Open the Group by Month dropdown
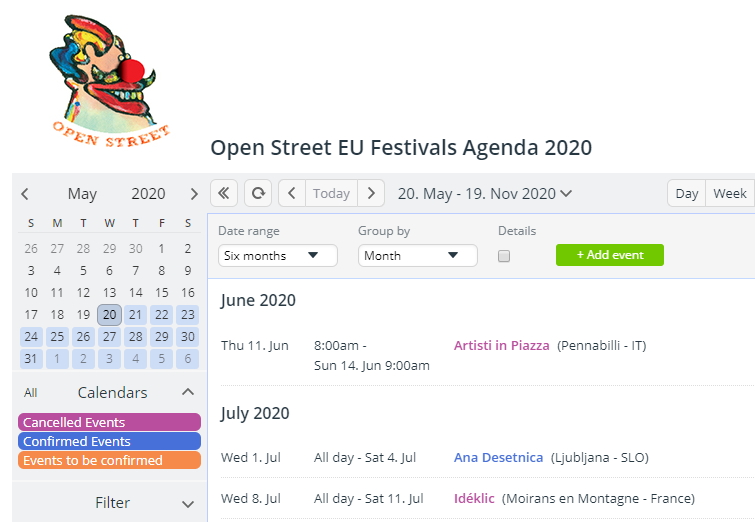Image resolution: width=755 pixels, height=522 pixels. coord(417,255)
